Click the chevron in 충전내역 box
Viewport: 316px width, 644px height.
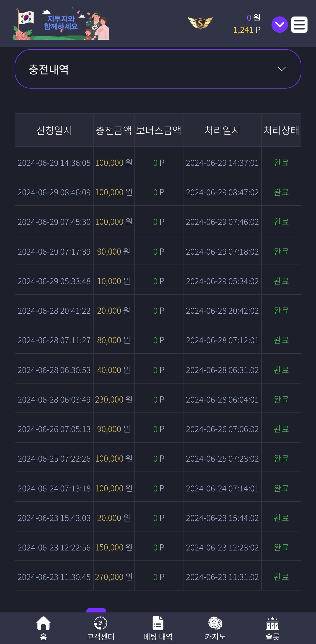pyautogui.click(x=281, y=69)
